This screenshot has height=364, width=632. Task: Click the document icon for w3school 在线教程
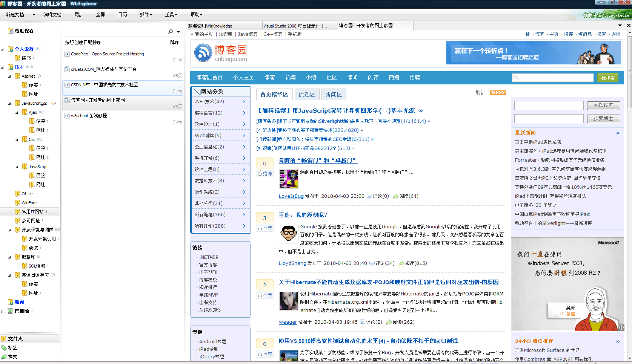[67, 116]
